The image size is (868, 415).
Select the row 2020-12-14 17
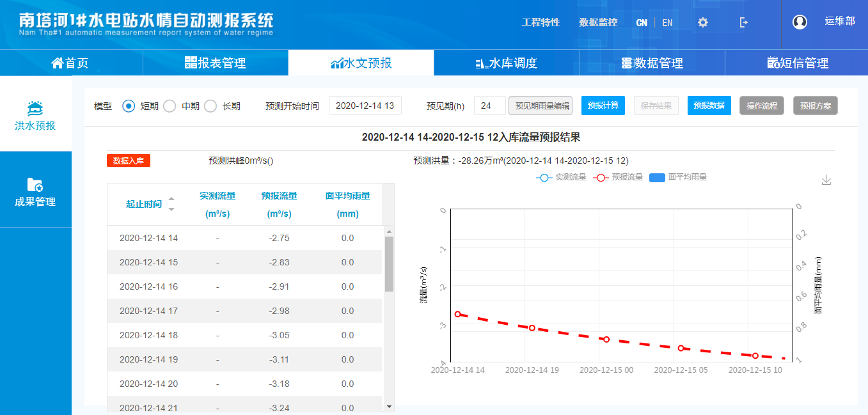244,311
